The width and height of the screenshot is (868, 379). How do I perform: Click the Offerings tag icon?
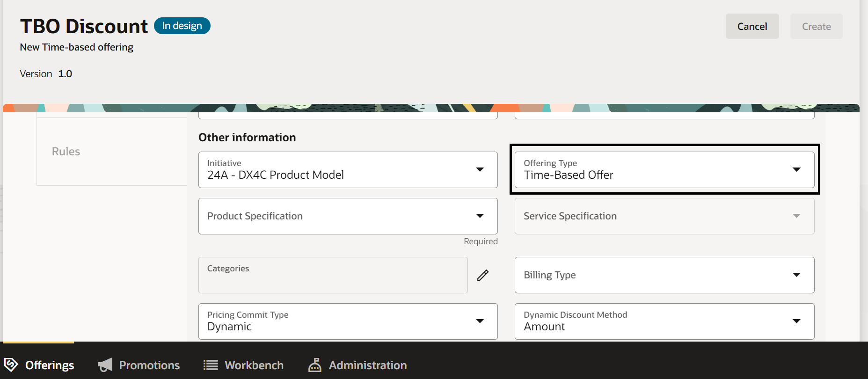[11, 364]
